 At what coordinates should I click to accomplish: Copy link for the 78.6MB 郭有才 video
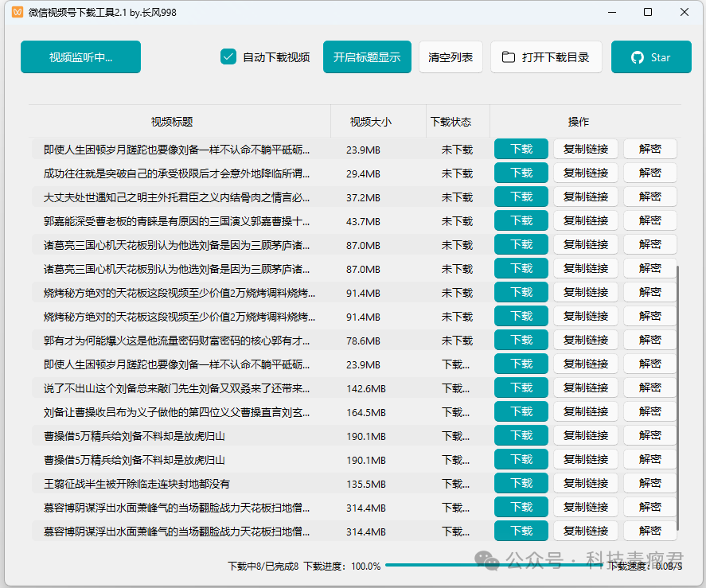(585, 340)
